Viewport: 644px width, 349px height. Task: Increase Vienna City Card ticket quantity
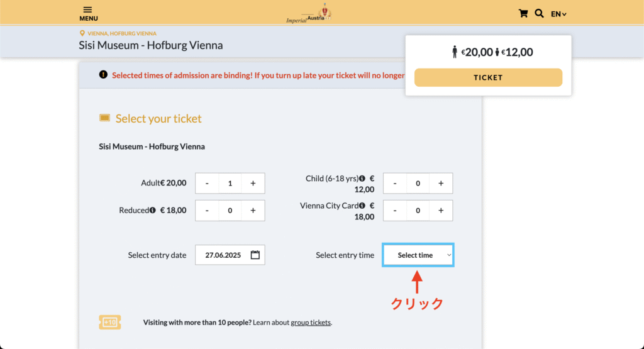pos(441,211)
